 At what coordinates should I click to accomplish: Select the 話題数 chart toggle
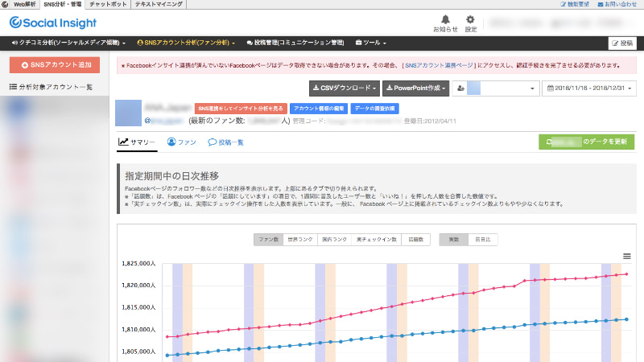pos(416,240)
